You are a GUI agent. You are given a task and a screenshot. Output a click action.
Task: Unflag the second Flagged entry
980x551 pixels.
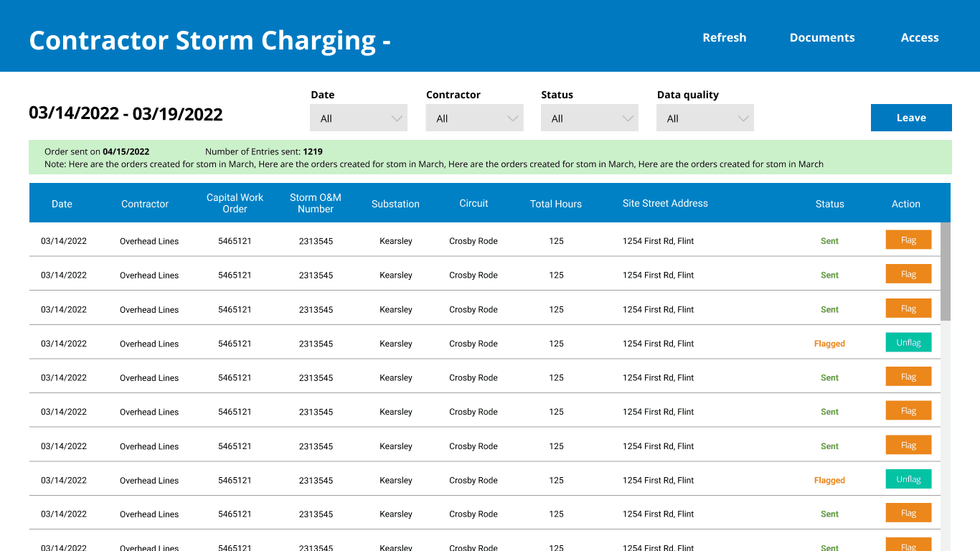(x=909, y=479)
